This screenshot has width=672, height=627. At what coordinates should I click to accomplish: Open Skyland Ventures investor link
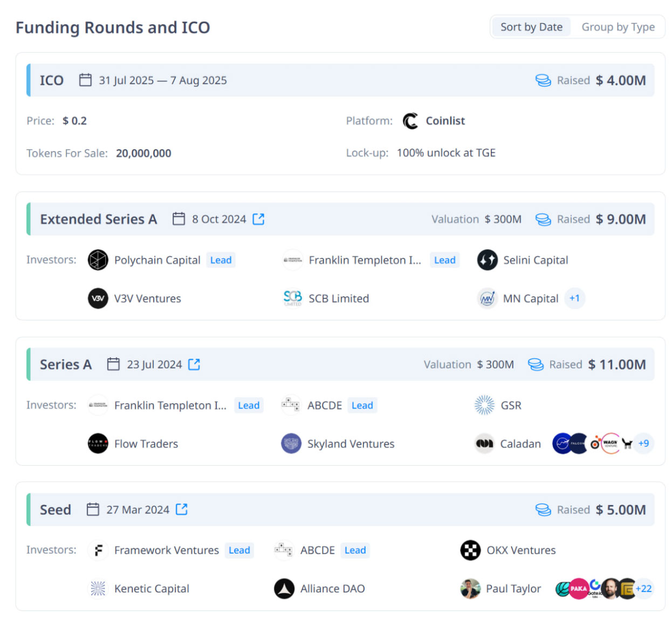351,444
